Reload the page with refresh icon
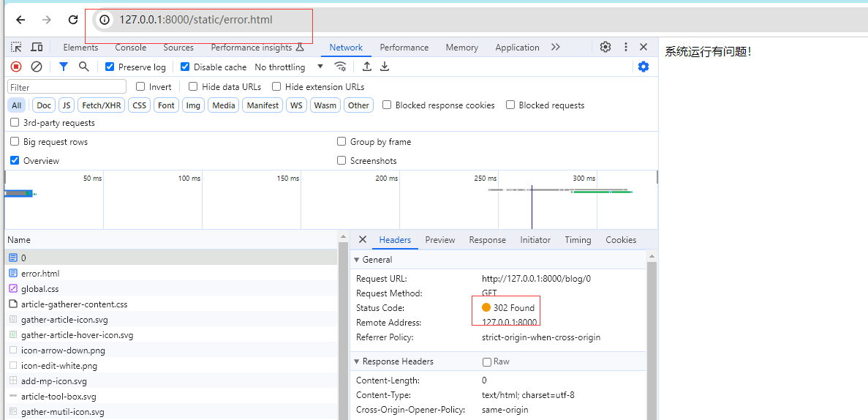The height and width of the screenshot is (420, 868). click(x=73, y=20)
